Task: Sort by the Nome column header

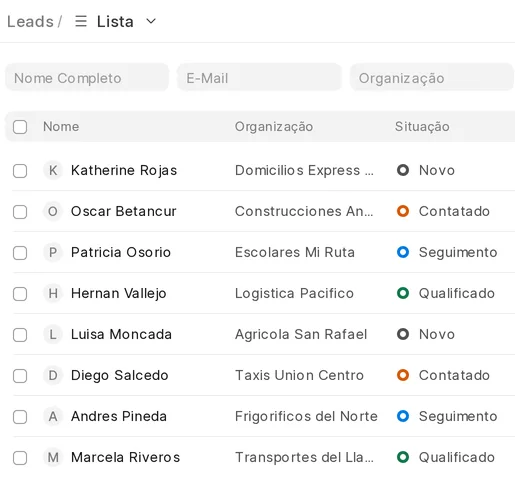Action: point(61,127)
